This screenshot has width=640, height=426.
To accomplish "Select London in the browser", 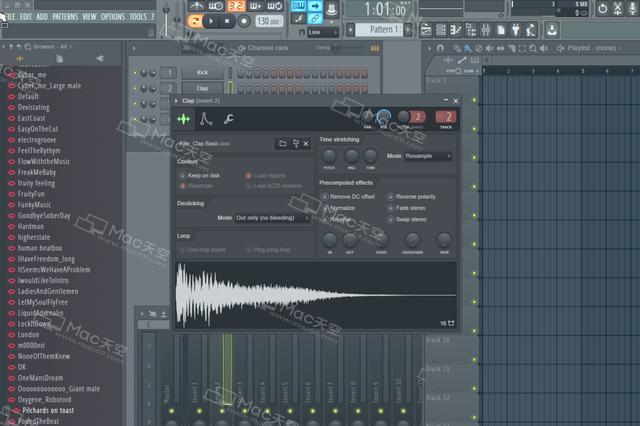I will (28, 335).
